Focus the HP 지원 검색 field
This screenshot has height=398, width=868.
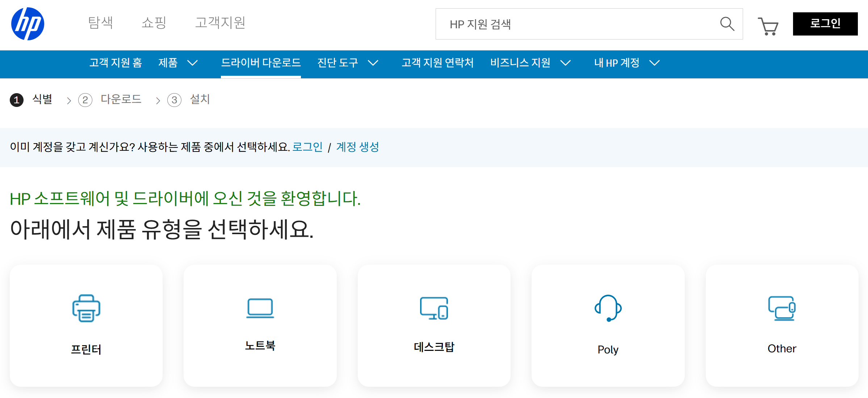click(576, 24)
